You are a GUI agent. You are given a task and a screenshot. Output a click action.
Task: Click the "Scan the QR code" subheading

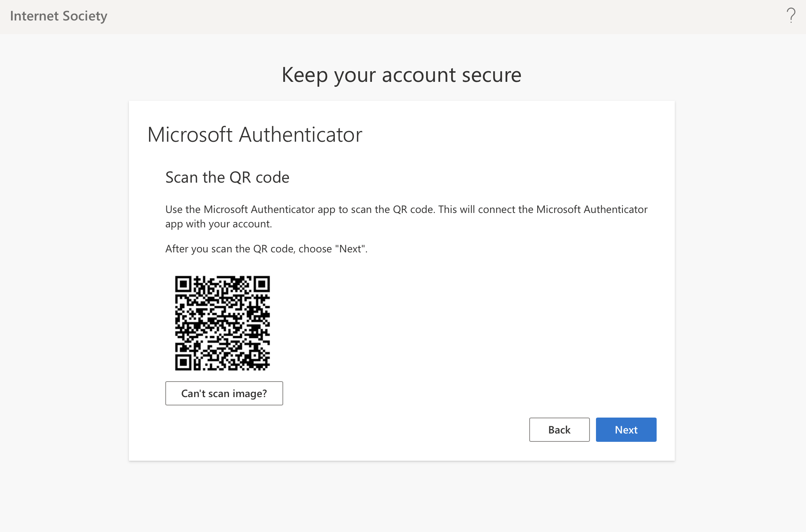point(227,177)
